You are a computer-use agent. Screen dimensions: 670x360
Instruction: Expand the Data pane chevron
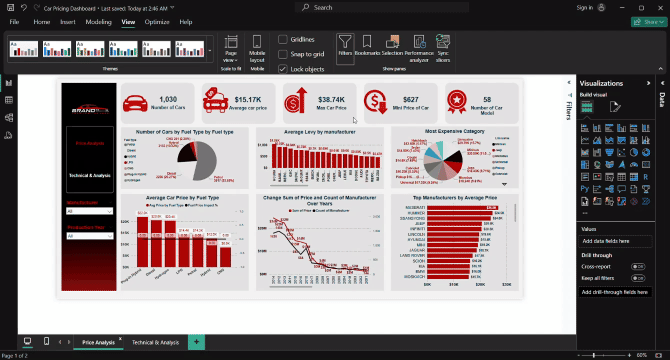click(663, 83)
